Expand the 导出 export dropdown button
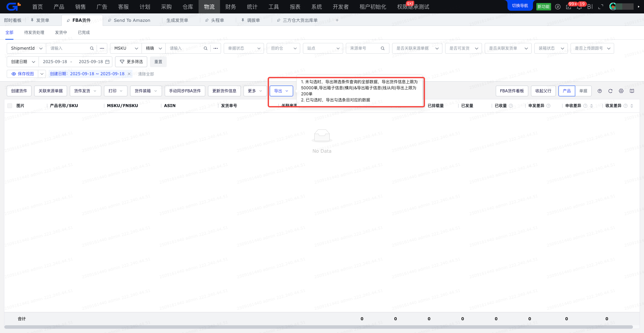The height and width of the screenshot is (333, 644). [x=281, y=91]
